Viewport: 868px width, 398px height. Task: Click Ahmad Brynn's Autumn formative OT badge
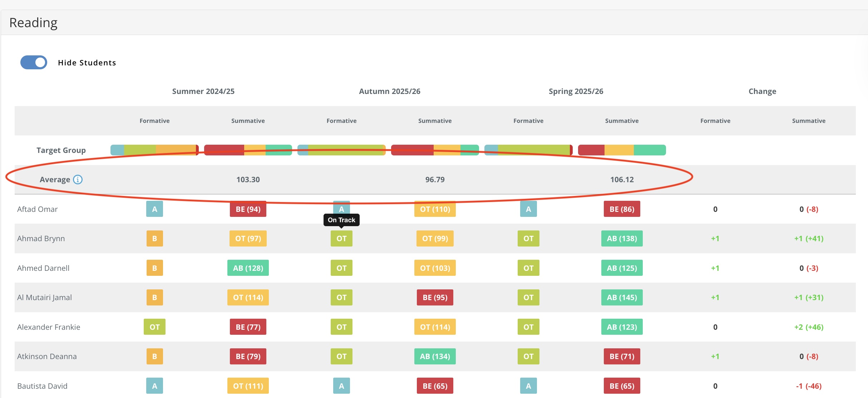pos(341,239)
